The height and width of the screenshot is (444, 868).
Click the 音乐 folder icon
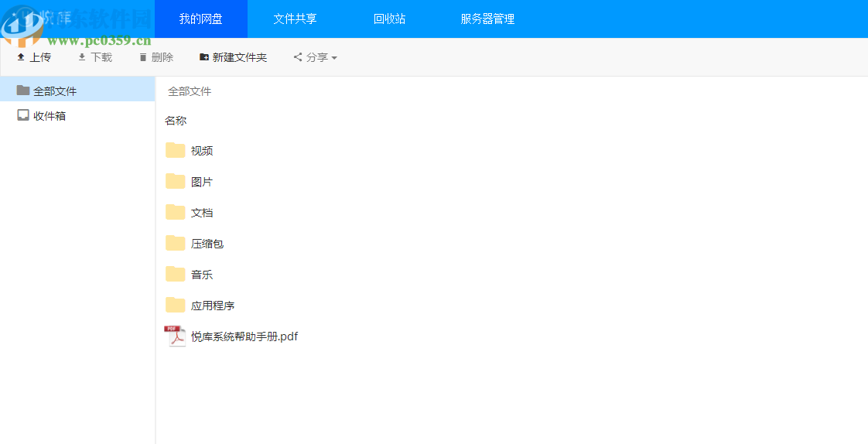coord(176,274)
